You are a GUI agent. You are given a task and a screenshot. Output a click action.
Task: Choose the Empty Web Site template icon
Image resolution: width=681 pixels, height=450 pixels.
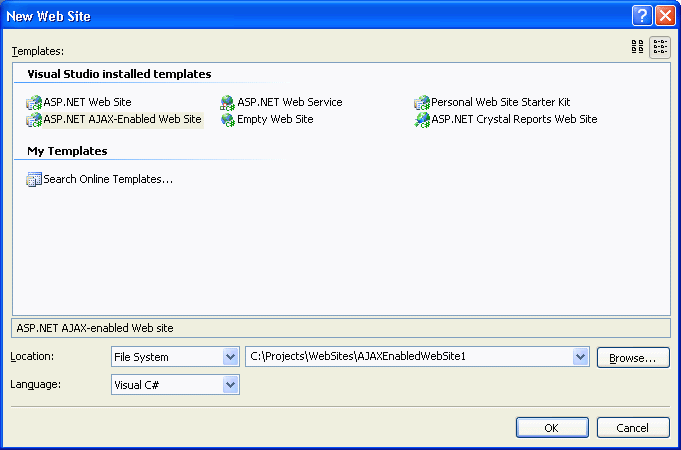click(x=228, y=119)
